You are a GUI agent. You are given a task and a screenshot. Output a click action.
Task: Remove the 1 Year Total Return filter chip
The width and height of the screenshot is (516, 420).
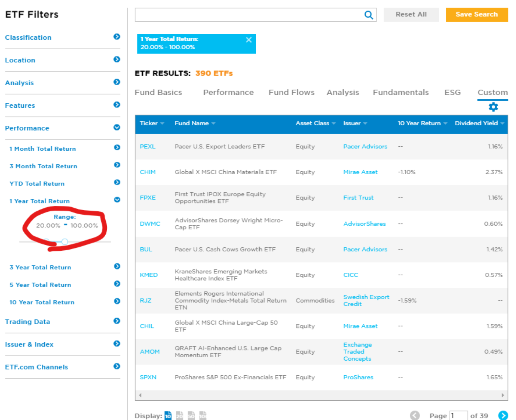(x=249, y=40)
